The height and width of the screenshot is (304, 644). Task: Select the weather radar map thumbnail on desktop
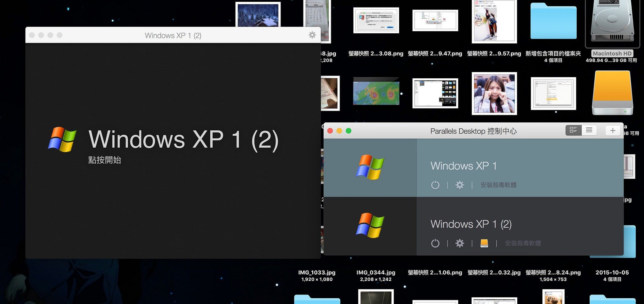click(x=376, y=91)
